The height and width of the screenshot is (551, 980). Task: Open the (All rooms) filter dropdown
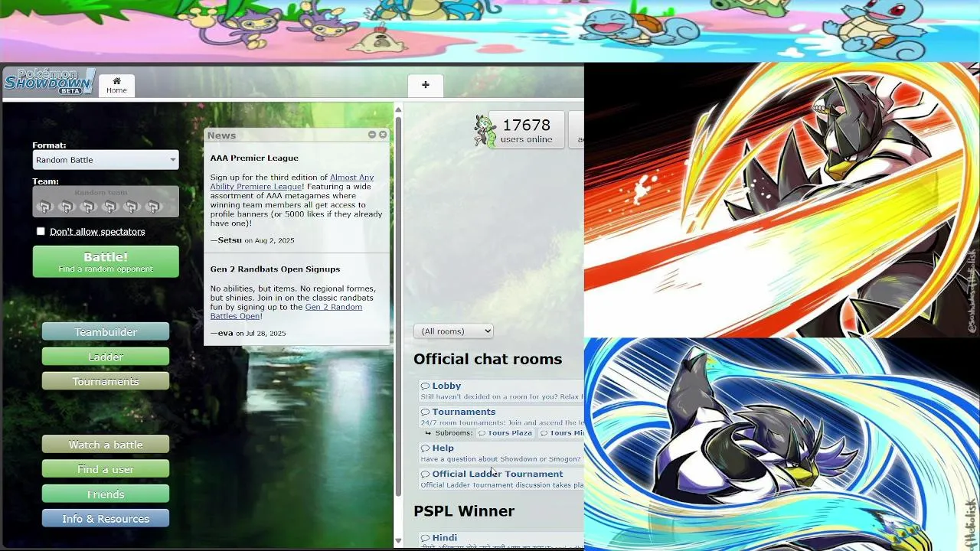click(x=453, y=331)
